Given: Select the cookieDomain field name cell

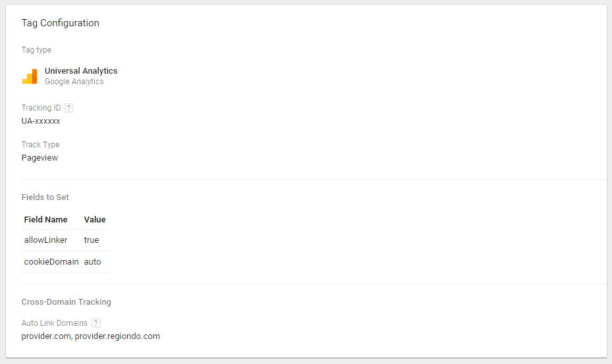Looking at the screenshot, I should tap(51, 262).
